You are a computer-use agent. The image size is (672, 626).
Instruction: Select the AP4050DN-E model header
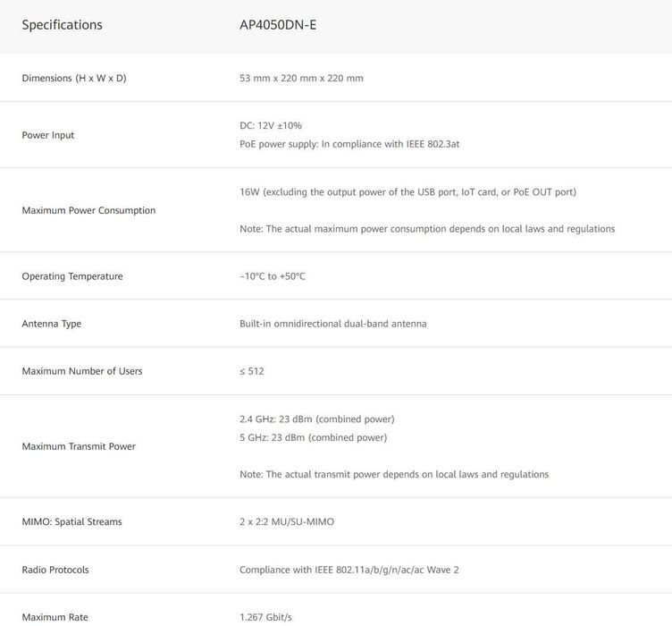278,25
